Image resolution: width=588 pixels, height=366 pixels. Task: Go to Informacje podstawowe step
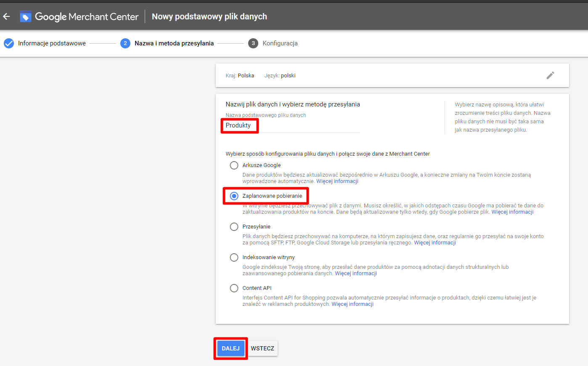click(x=52, y=43)
